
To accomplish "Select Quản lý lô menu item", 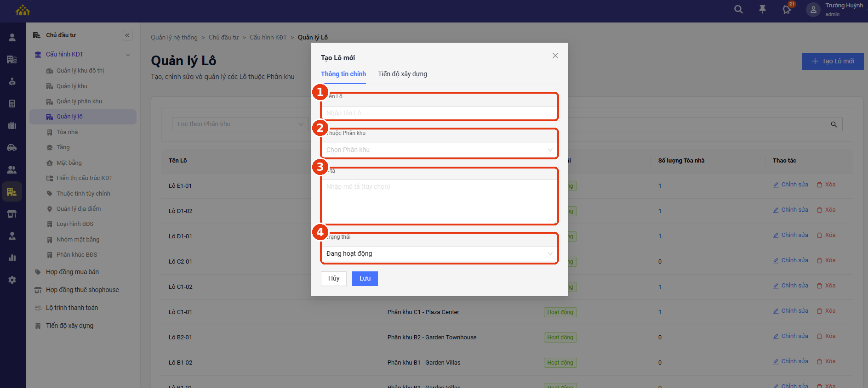I will [83, 117].
